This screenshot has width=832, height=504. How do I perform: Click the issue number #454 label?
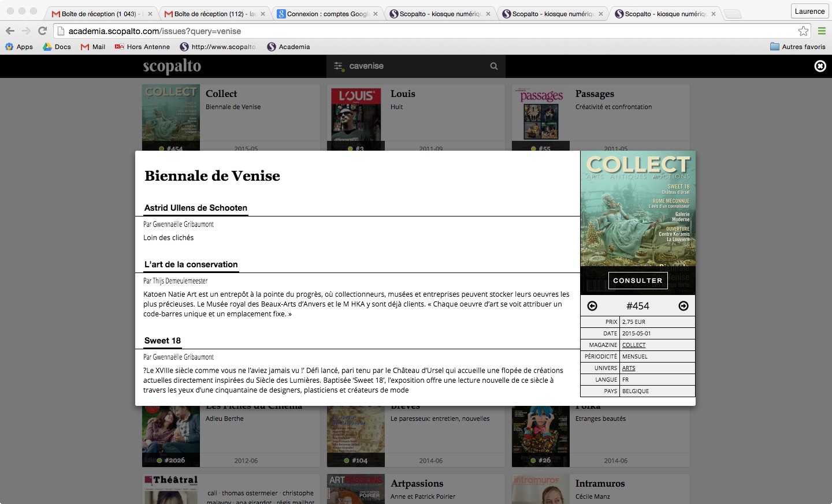tap(638, 306)
